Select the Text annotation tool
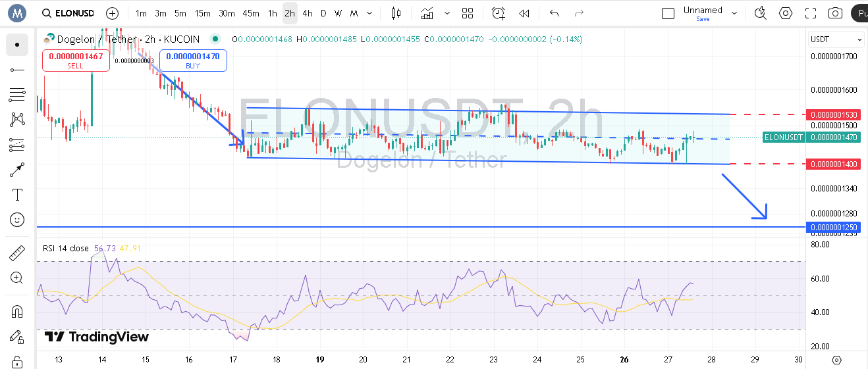The width and height of the screenshot is (868, 369). coord(17,195)
